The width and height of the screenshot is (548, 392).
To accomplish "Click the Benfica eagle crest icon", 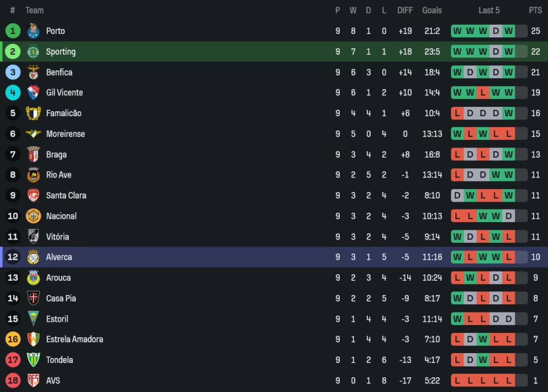I will pos(33,72).
